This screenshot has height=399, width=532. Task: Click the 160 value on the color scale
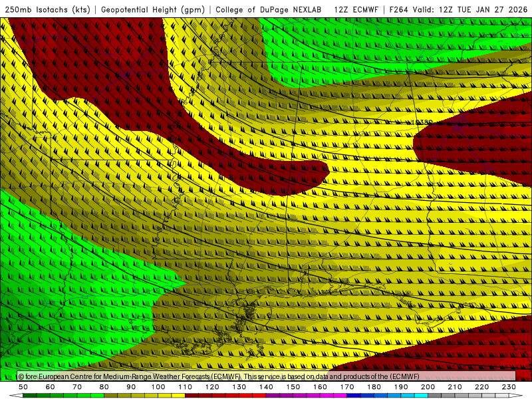pyautogui.click(x=320, y=387)
